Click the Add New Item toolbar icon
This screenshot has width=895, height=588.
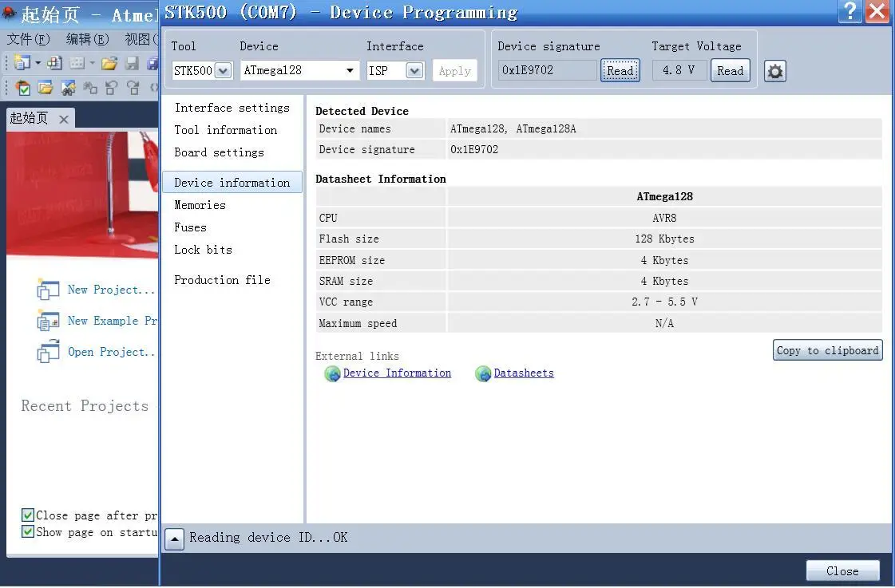coord(55,63)
